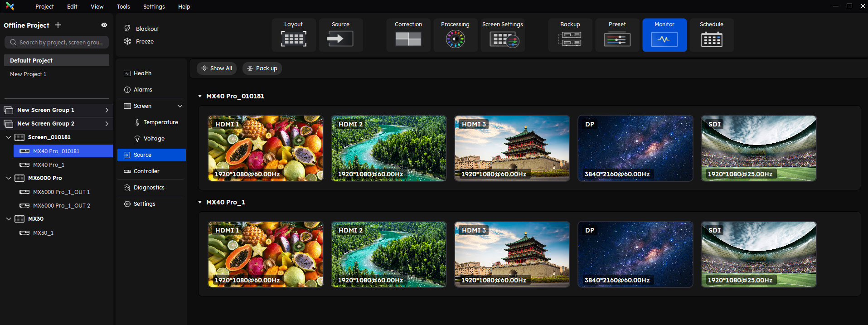
Task: Open the Settings menu in menu bar
Action: pyautogui.click(x=154, y=6)
